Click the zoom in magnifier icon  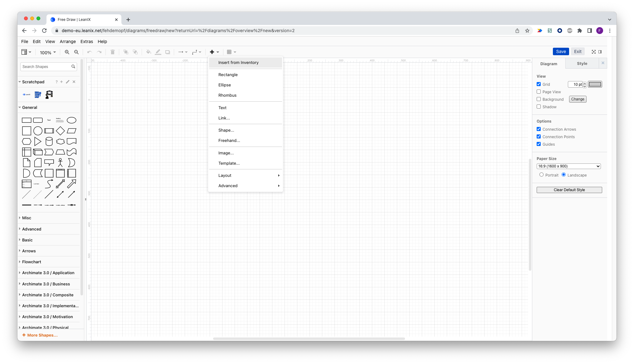coord(67,52)
